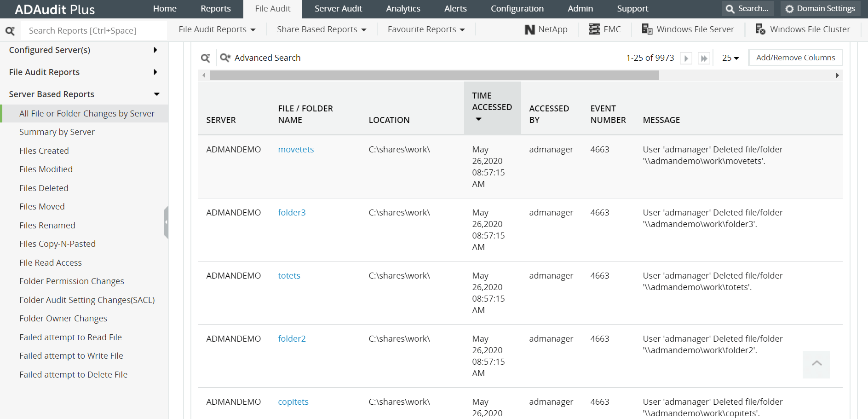Open the Files Created report
This screenshot has width=868, height=419.
coord(44,151)
